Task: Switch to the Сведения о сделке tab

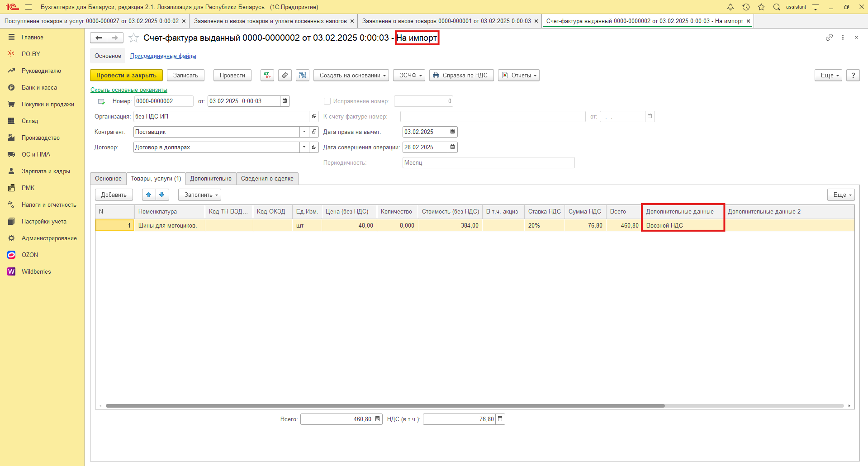Action: tap(267, 179)
